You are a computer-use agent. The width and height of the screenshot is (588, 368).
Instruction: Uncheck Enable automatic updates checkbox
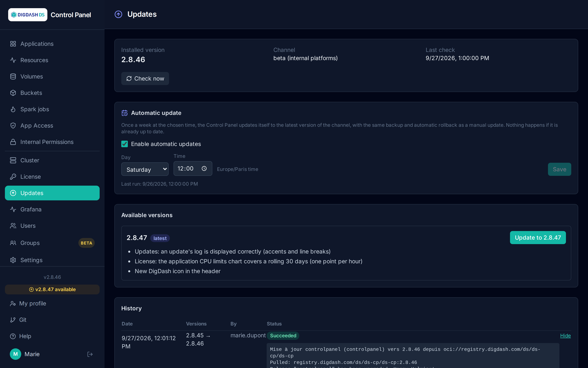[x=125, y=144]
